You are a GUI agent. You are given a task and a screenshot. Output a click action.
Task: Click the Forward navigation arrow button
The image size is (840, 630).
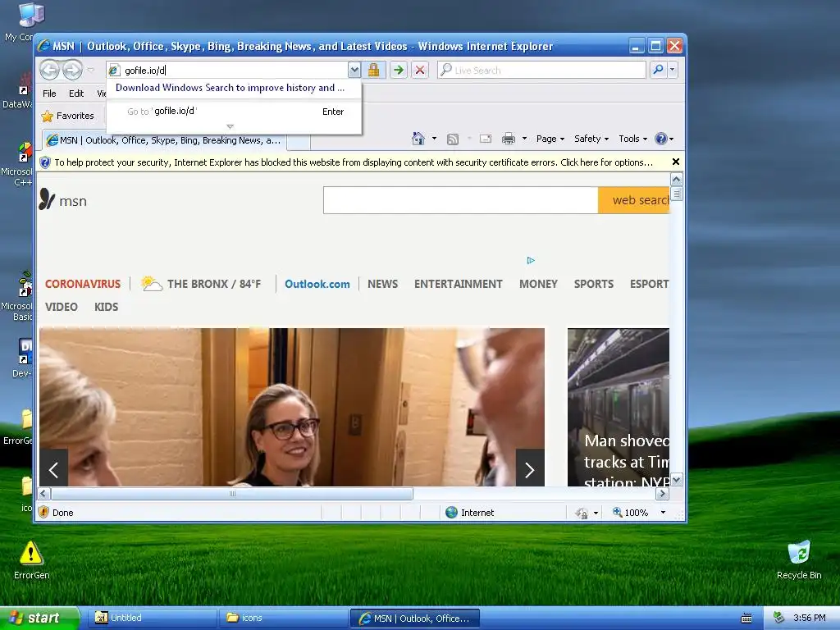point(72,70)
